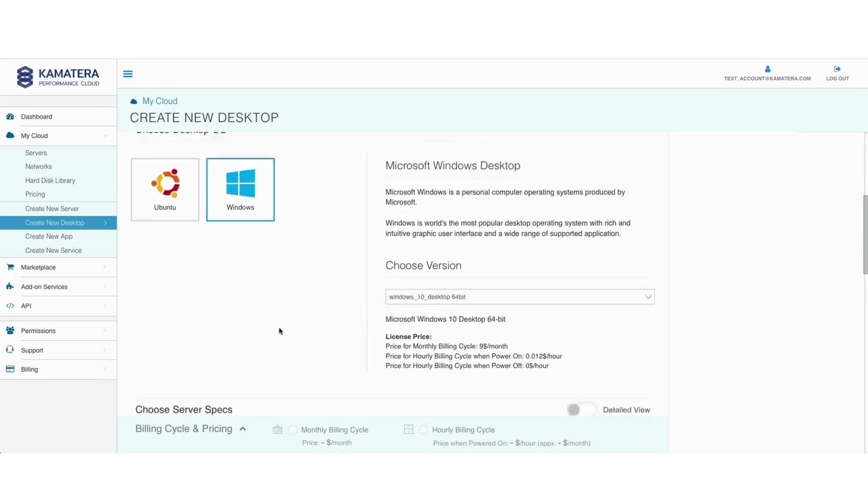This screenshot has width=868, height=488.
Task: Click the user account profile icon
Action: (x=767, y=69)
